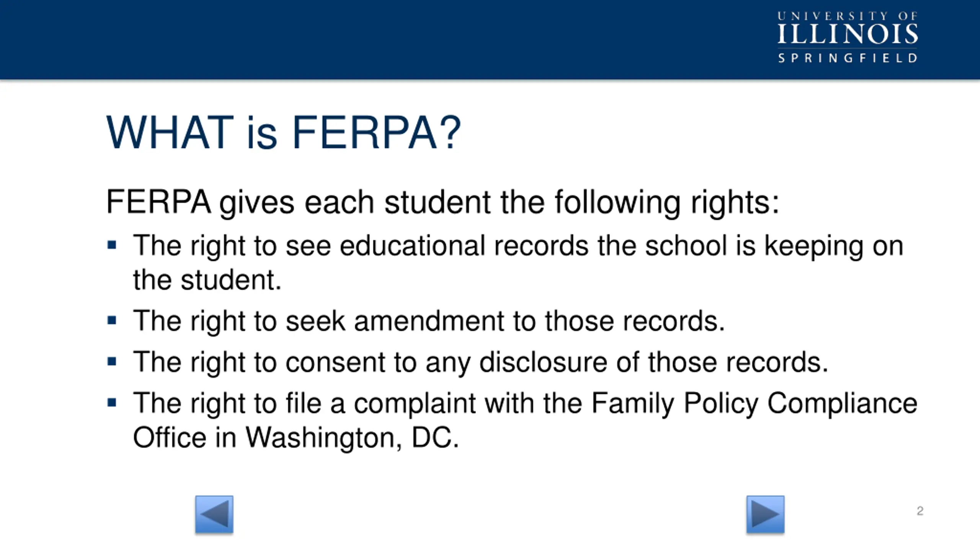Select the 'WHAT is FERPA?' slide title
This screenshot has height=551, width=980.
click(283, 132)
